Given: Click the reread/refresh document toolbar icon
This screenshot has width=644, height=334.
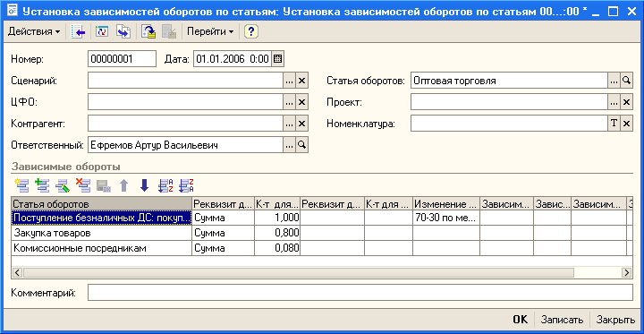Looking at the screenshot, I should pos(102,31).
